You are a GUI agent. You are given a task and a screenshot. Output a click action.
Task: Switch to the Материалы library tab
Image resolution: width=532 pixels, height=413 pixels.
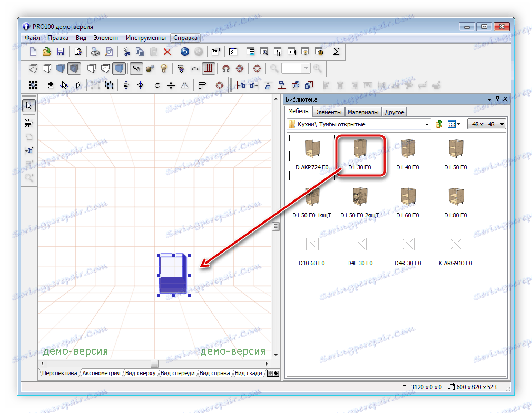point(363,112)
